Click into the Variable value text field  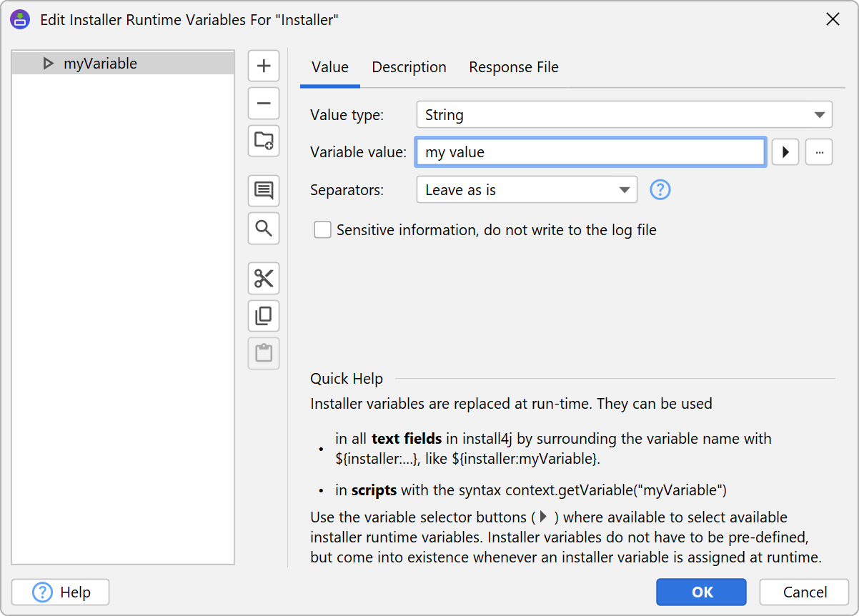click(x=590, y=152)
